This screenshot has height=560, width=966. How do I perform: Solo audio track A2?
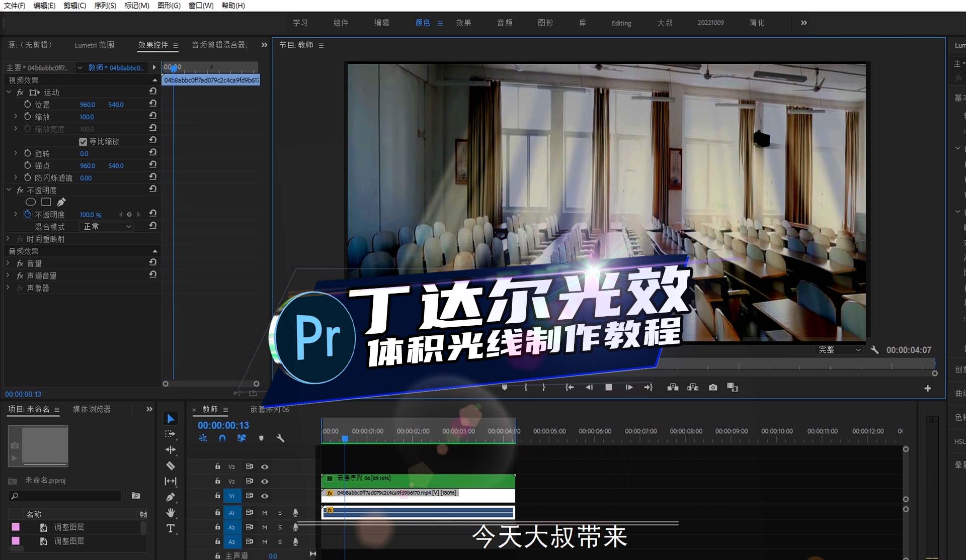[280, 527]
